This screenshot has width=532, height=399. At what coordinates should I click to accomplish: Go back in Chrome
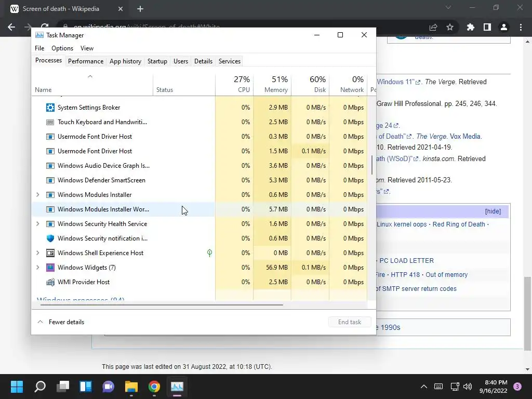11,27
